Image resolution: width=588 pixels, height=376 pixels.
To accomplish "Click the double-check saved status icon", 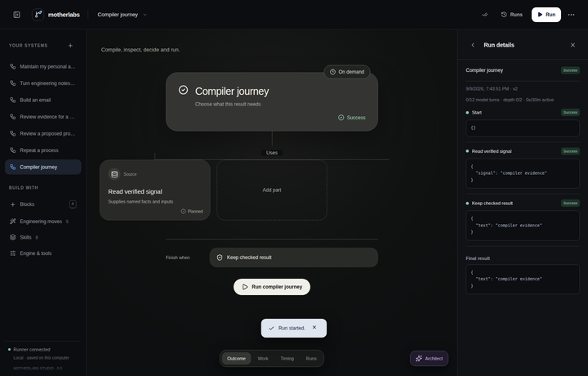I will click(x=485, y=15).
